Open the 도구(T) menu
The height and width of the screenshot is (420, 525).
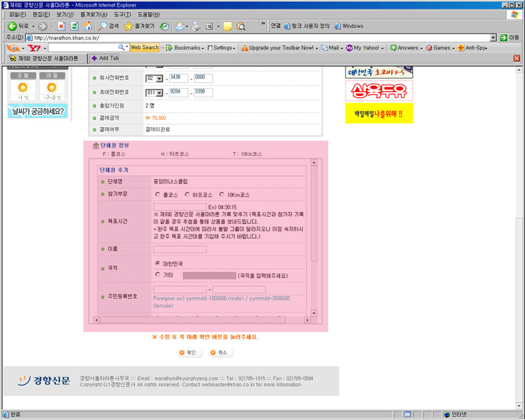123,14
